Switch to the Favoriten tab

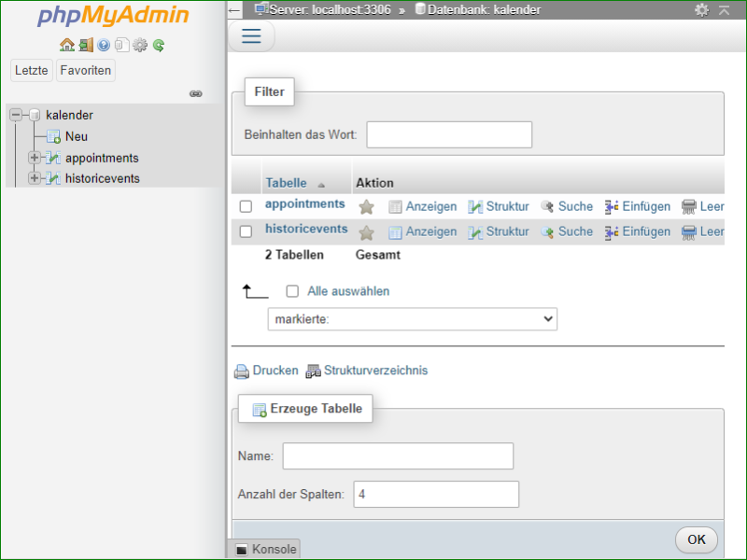coord(85,70)
